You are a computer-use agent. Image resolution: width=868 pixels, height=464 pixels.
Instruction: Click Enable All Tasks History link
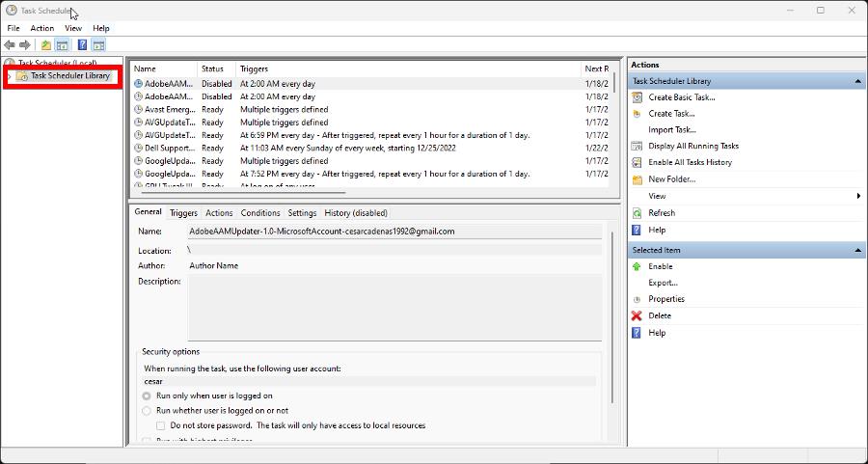[x=690, y=162]
